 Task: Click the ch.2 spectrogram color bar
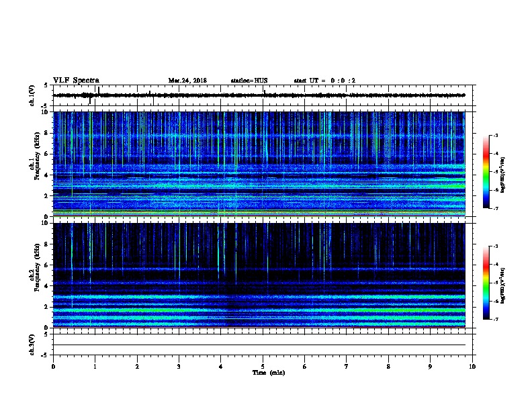point(486,283)
